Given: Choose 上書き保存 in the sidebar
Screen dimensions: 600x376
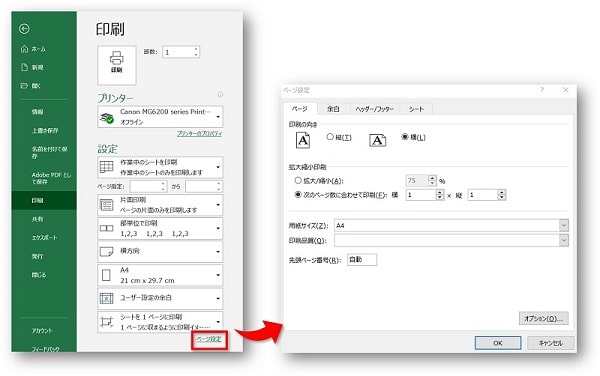Looking at the screenshot, I should 45,130.
